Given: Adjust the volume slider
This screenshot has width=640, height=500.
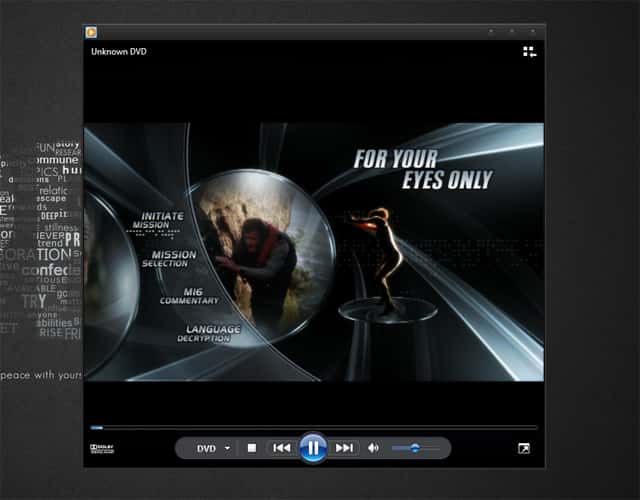Looking at the screenshot, I should (x=416, y=448).
